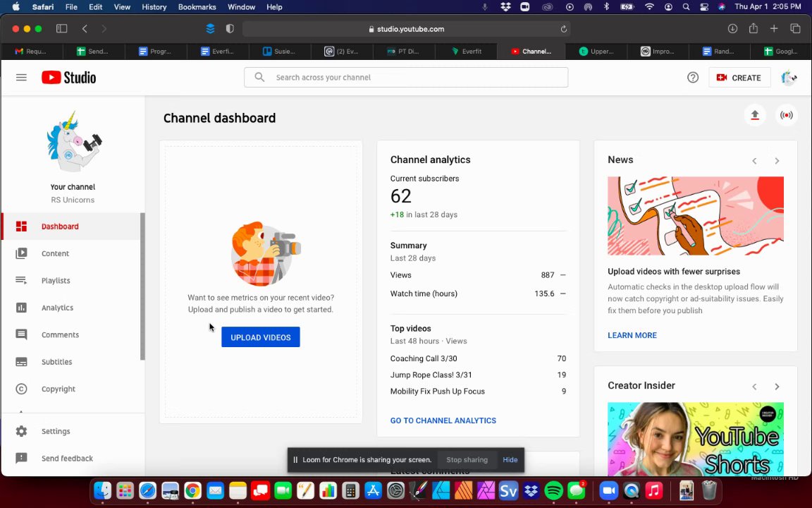Open the YouTube Studio hamburger menu

click(x=21, y=77)
